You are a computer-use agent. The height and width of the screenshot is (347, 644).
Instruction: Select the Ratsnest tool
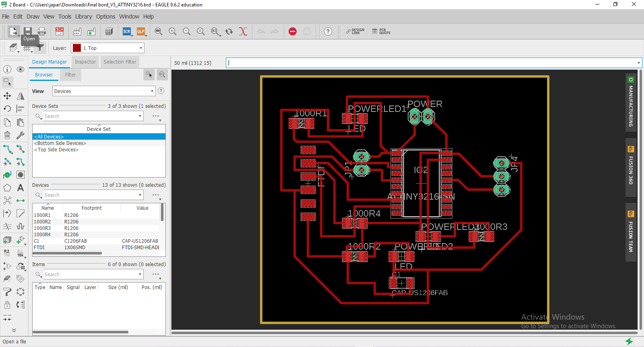coord(7,200)
